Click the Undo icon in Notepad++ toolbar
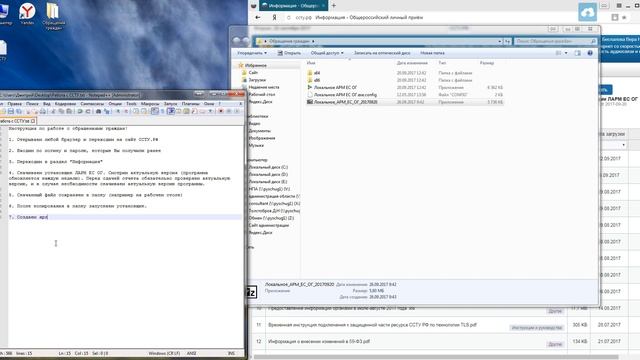The height and width of the screenshot is (360, 640). tap(80, 111)
